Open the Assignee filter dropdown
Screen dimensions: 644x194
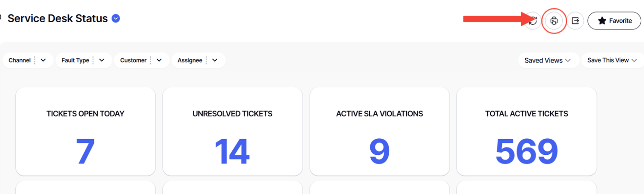point(215,60)
